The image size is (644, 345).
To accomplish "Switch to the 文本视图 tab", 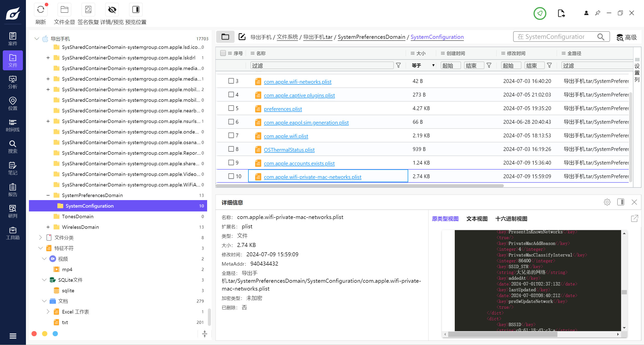I will (x=477, y=219).
